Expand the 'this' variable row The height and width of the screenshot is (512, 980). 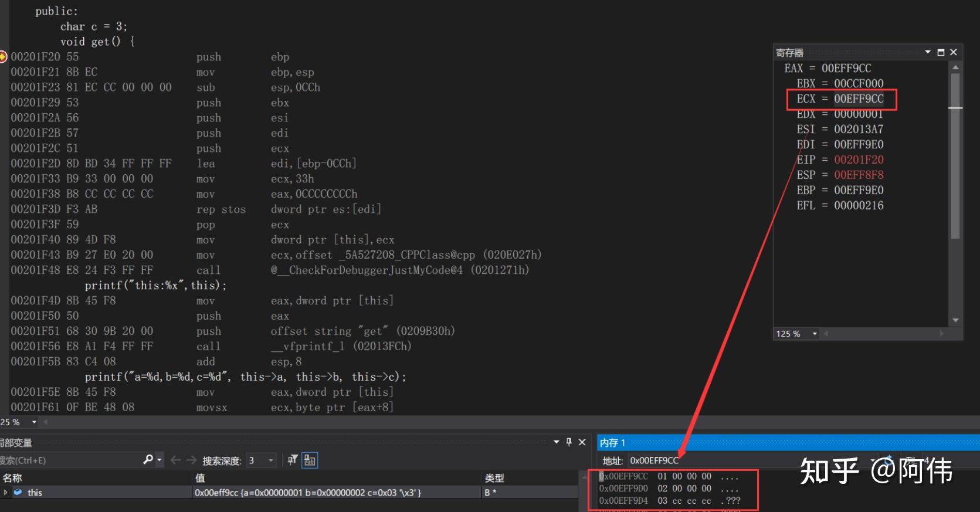point(6,493)
